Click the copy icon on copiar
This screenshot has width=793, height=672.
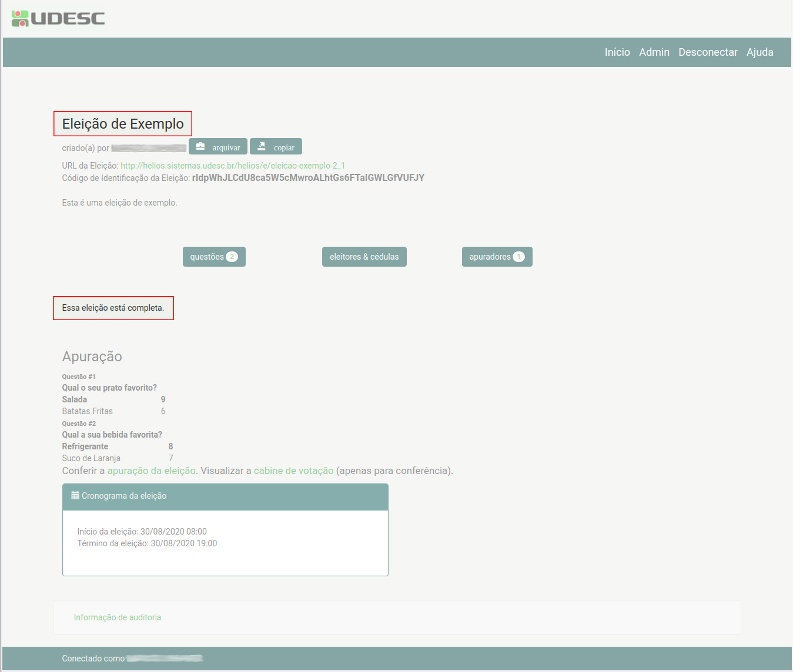point(262,146)
